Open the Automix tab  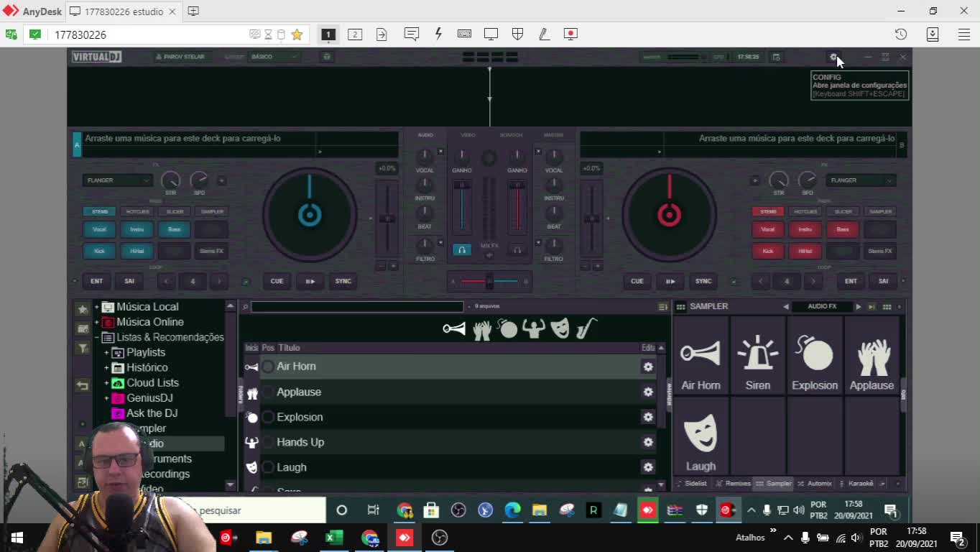815,484
